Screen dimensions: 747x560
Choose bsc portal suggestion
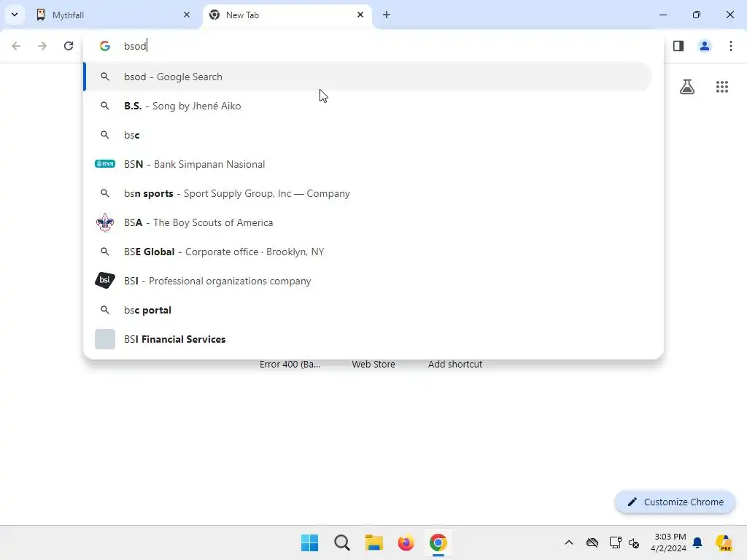368,310
